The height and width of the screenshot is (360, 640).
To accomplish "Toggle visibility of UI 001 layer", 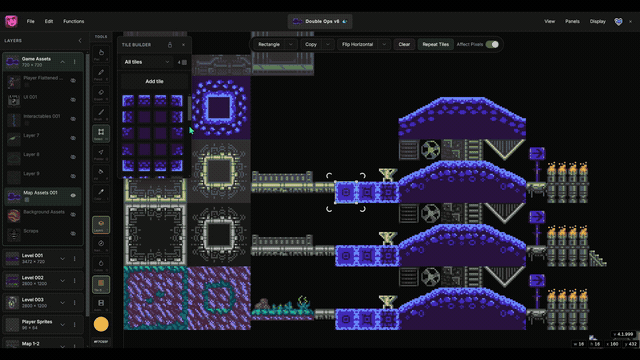I will (73, 100).
